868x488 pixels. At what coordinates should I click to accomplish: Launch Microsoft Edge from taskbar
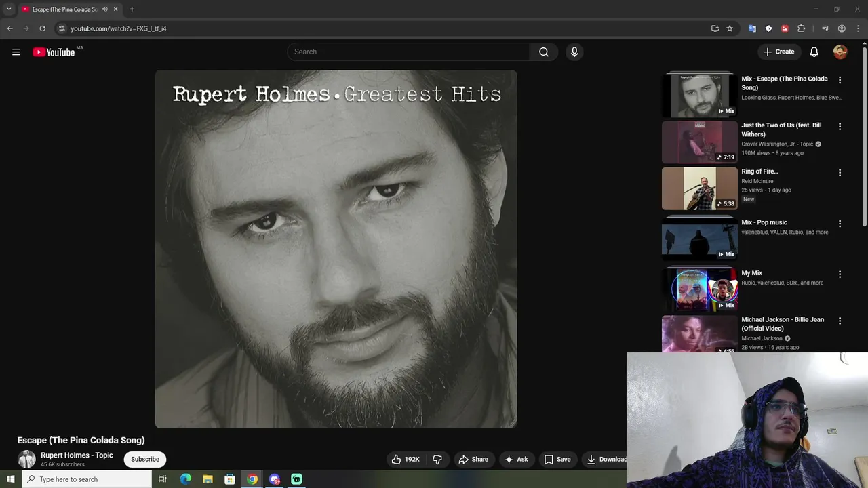coord(185,479)
